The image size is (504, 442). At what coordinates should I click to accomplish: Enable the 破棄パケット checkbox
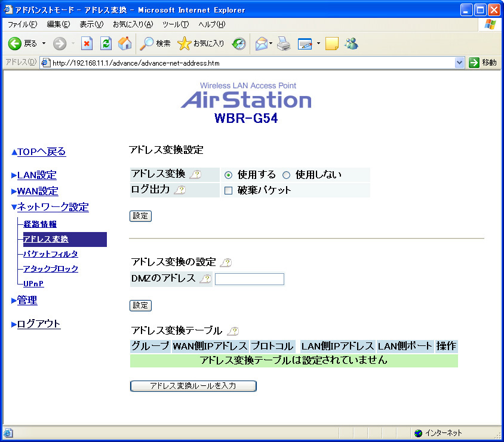228,191
